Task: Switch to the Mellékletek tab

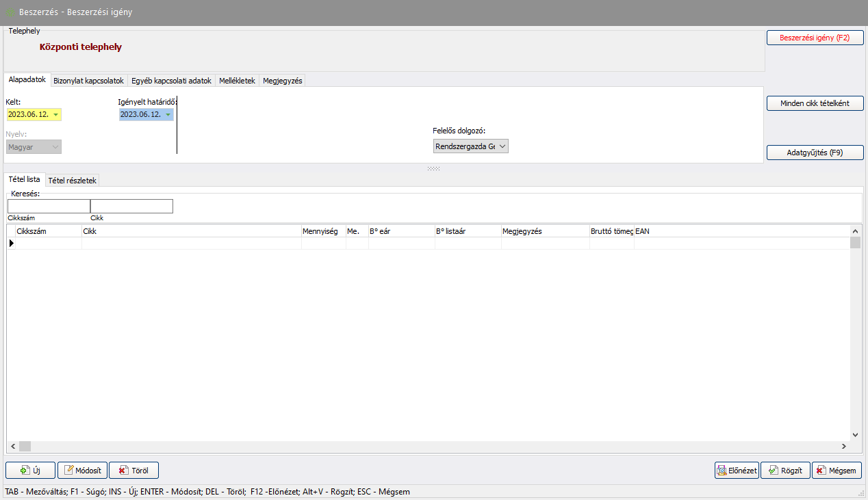Action: click(237, 81)
